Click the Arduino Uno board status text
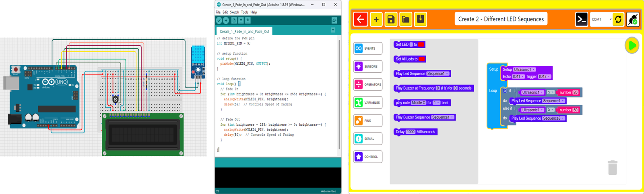644x194 pixels. point(328,191)
